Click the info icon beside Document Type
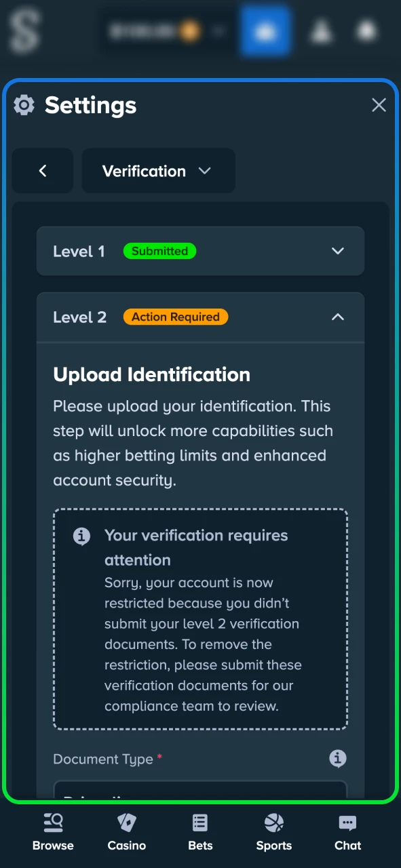 (x=337, y=758)
